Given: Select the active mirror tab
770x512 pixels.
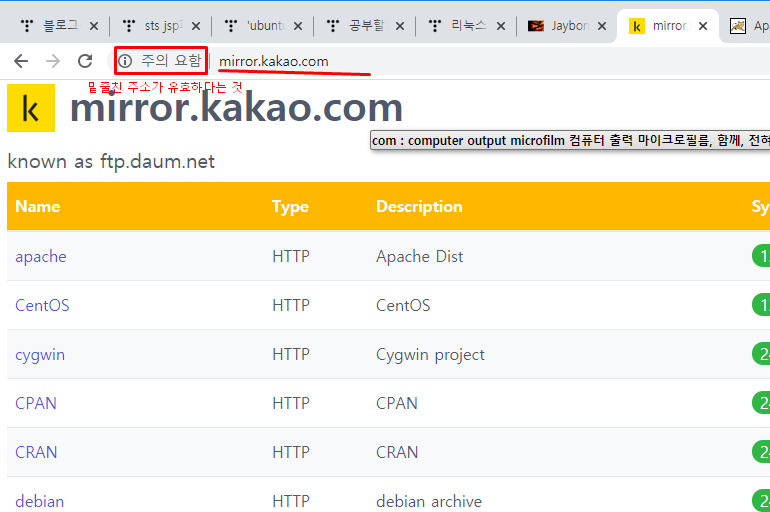Looking at the screenshot, I should (669, 26).
